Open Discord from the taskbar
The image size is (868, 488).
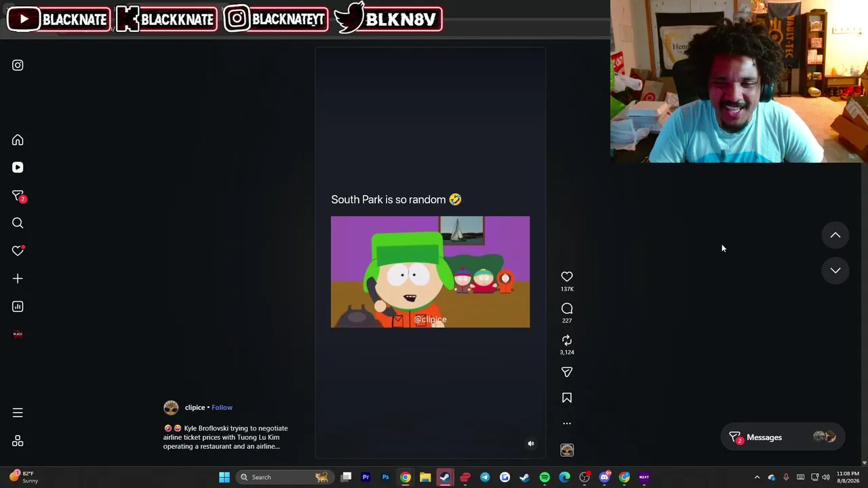click(604, 477)
